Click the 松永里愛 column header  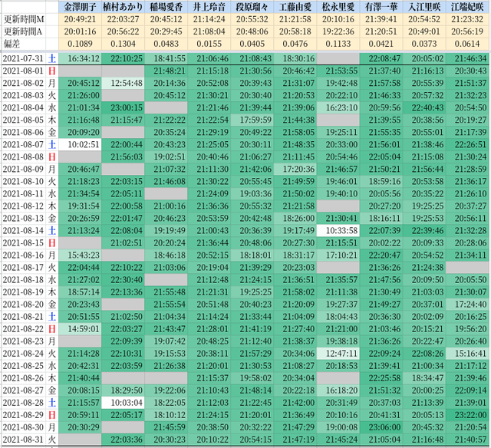(x=338, y=7)
